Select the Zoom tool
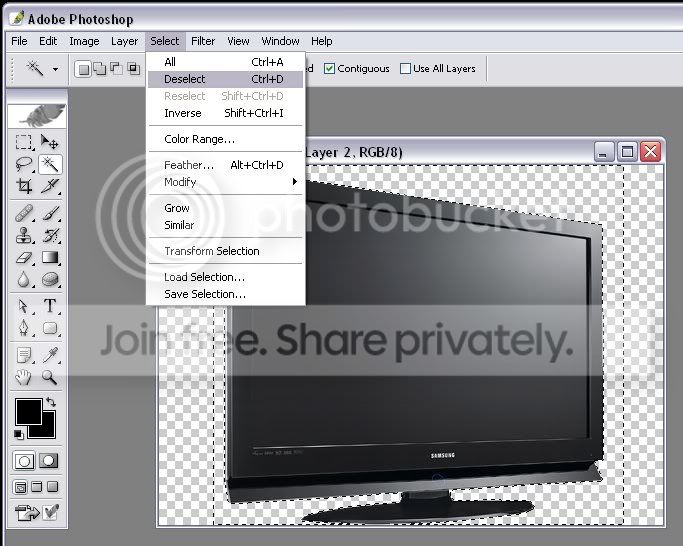This screenshot has height=546, width=683. (50, 377)
